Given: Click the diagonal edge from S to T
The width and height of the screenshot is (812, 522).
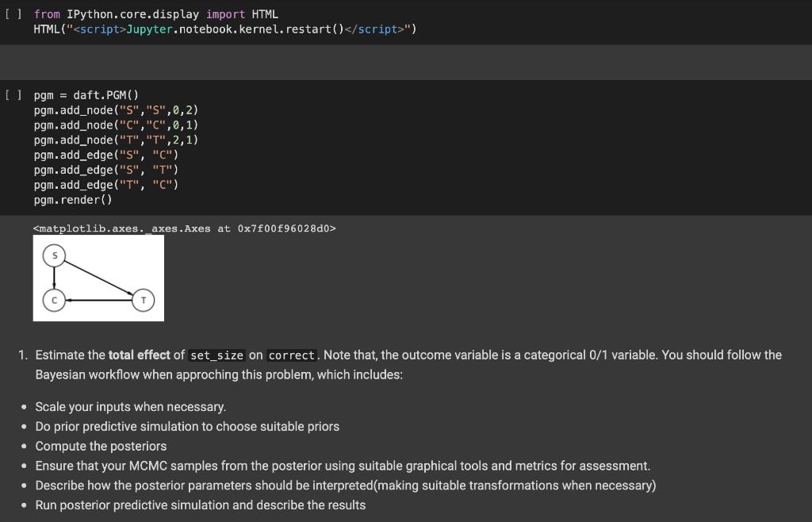Looking at the screenshot, I should (x=98, y=276).
